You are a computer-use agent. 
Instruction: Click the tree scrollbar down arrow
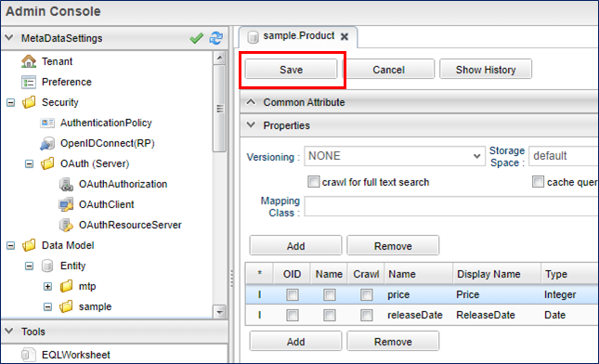(x=220, y=312)
